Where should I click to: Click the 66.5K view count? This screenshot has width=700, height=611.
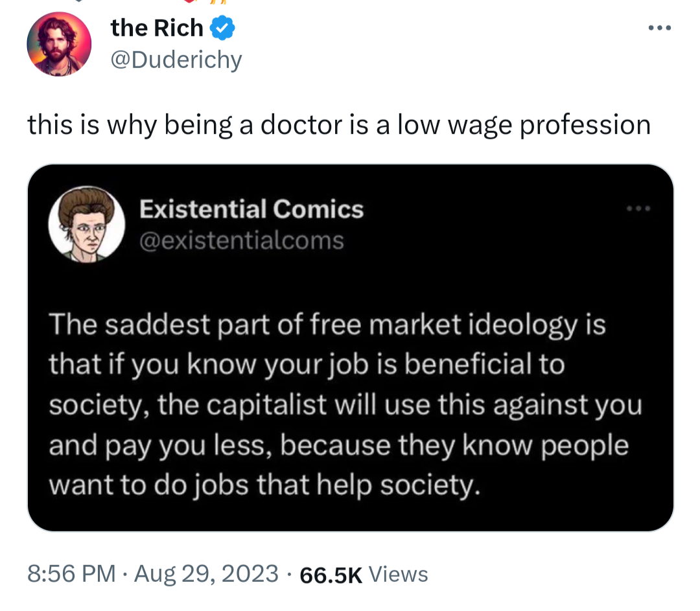click(x=331, y=575)
